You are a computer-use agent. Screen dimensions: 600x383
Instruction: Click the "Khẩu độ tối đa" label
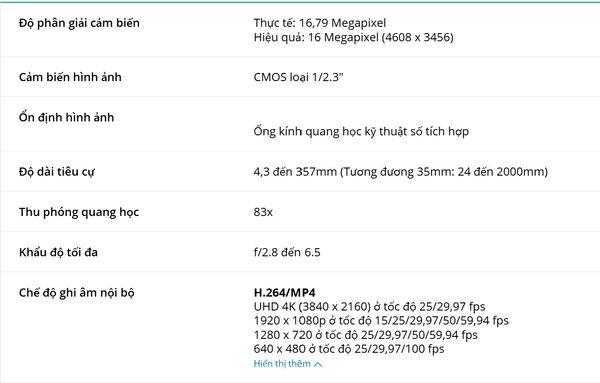click(58, 252)
